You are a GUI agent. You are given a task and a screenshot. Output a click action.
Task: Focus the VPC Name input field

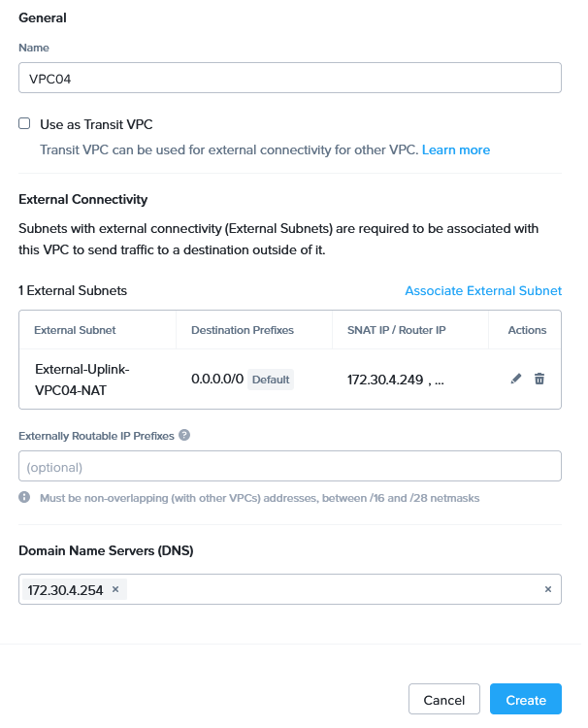point(290,78)
